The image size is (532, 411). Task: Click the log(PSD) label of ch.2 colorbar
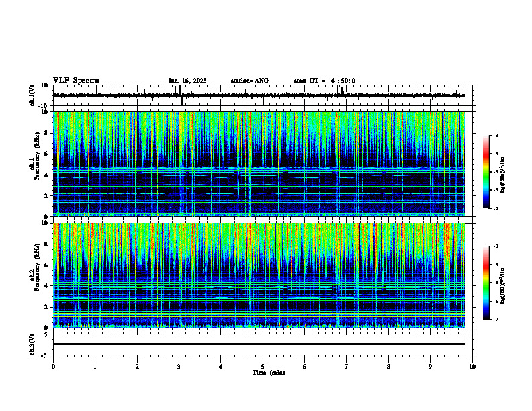coord(503,286)
